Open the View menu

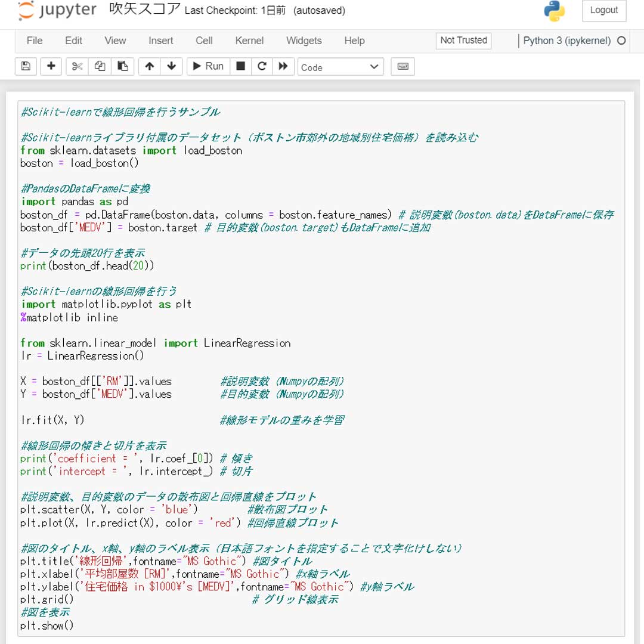click(115, 41)
